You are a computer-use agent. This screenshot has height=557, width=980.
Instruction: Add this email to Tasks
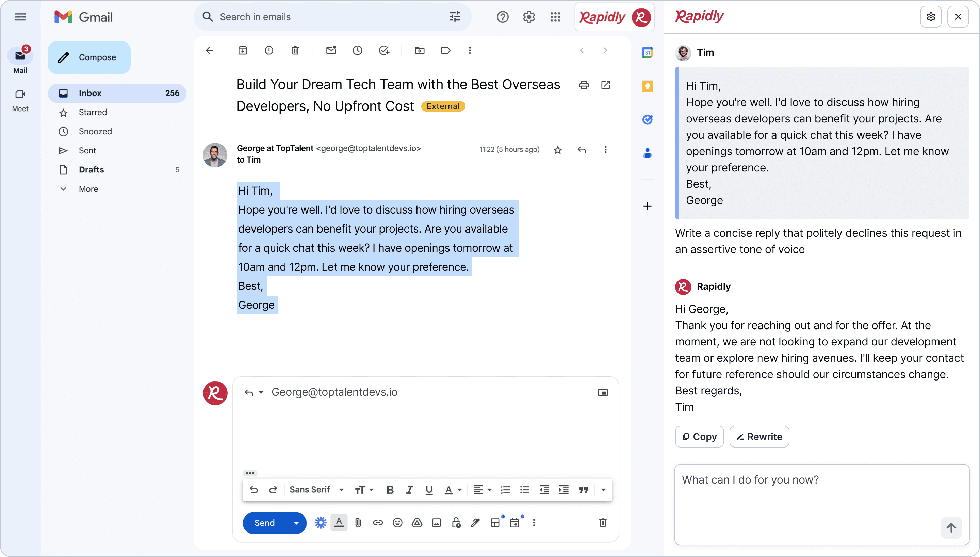click(384, 50)
